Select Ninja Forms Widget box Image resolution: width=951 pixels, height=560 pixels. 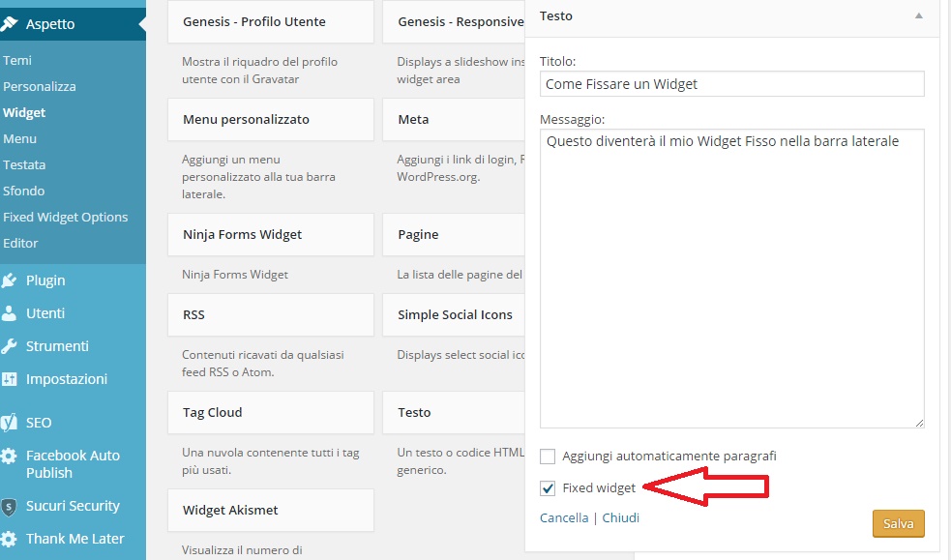[x=271, y=235]
